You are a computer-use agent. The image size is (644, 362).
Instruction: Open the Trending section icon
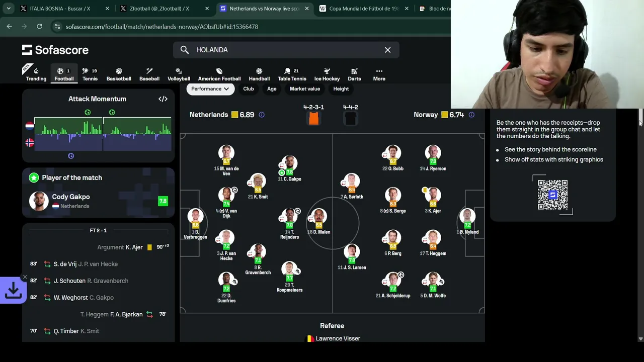(36, 71)
